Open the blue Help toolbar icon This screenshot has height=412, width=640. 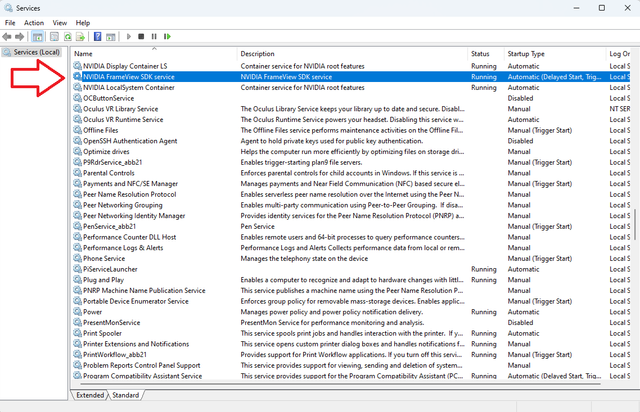[98, 37]
